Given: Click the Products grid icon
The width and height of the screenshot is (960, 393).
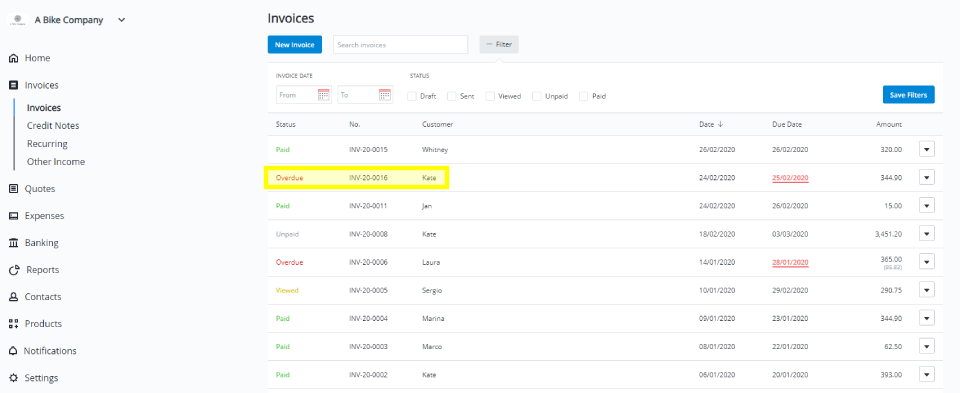Looking at the screenshot, I should coord(13,324).
